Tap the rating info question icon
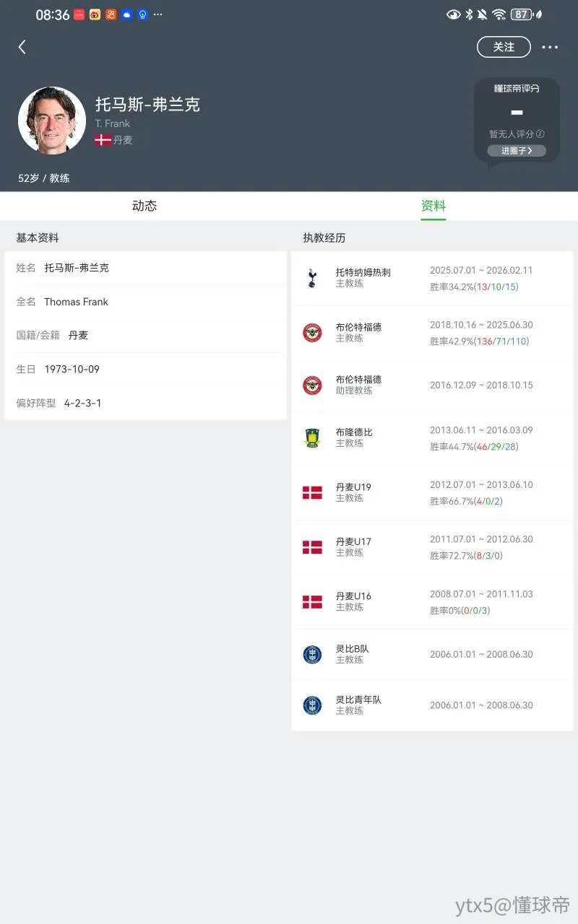578x924 pixels. [x=540, y=134]
